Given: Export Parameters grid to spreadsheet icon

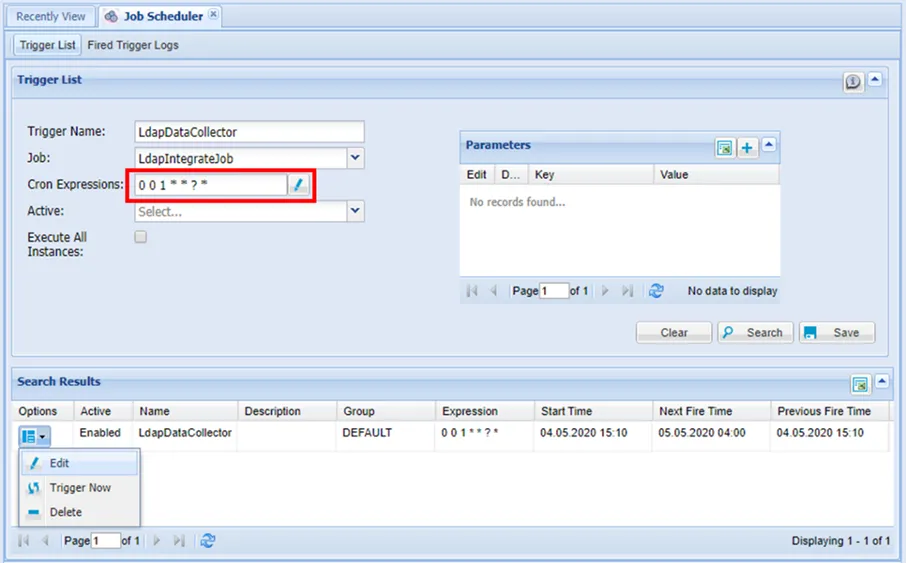Looking at the screenshot, I should [x=725, y=147].
